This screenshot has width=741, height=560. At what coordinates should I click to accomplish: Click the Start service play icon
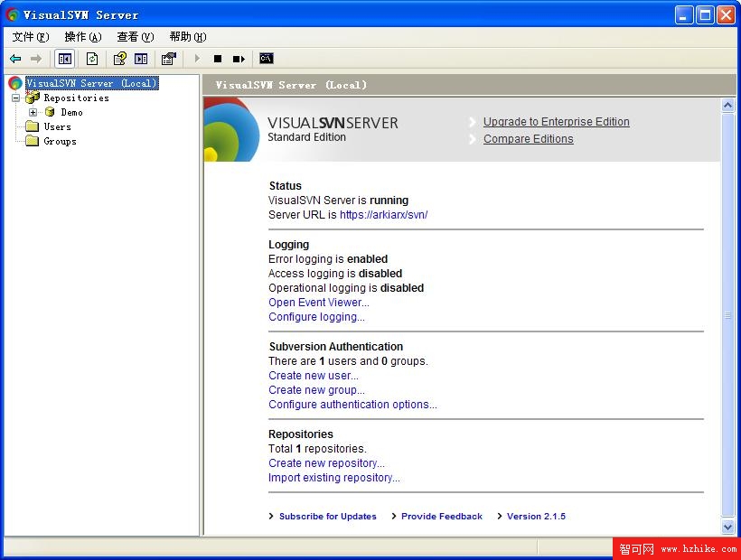(x=198, y=59)
